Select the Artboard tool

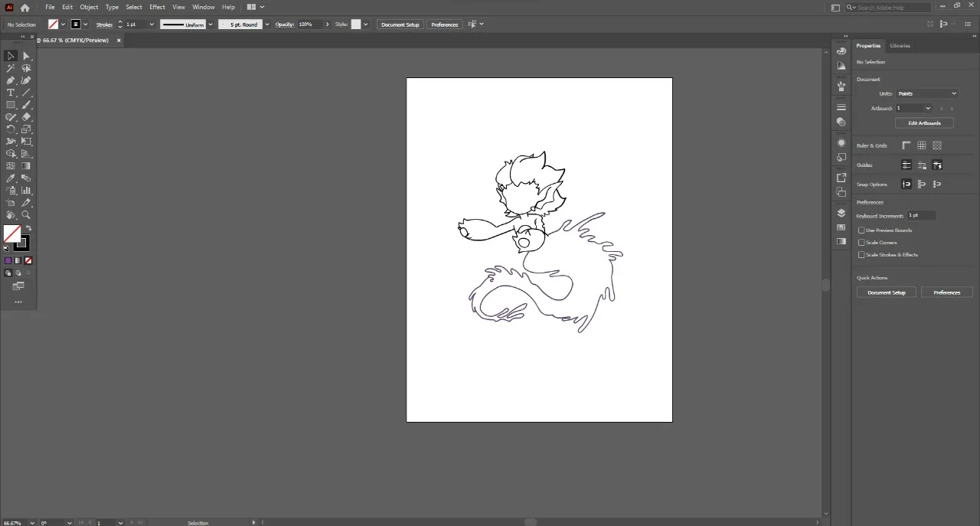[11, 203]
